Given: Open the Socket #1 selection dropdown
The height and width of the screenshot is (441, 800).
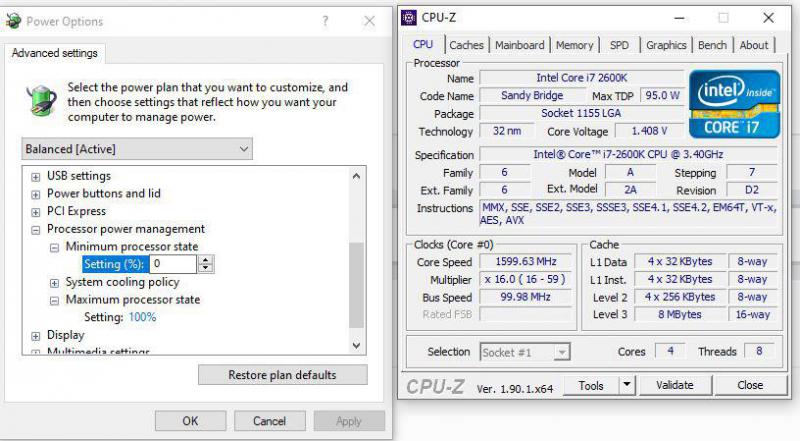Looking at the screenshot, I should (525, 352).
